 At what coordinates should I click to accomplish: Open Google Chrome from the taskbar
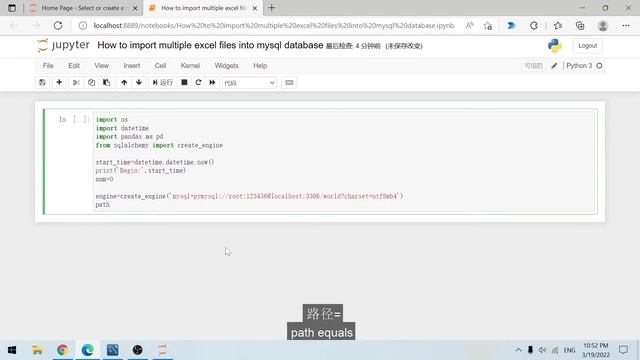click(x=62, y=350)
